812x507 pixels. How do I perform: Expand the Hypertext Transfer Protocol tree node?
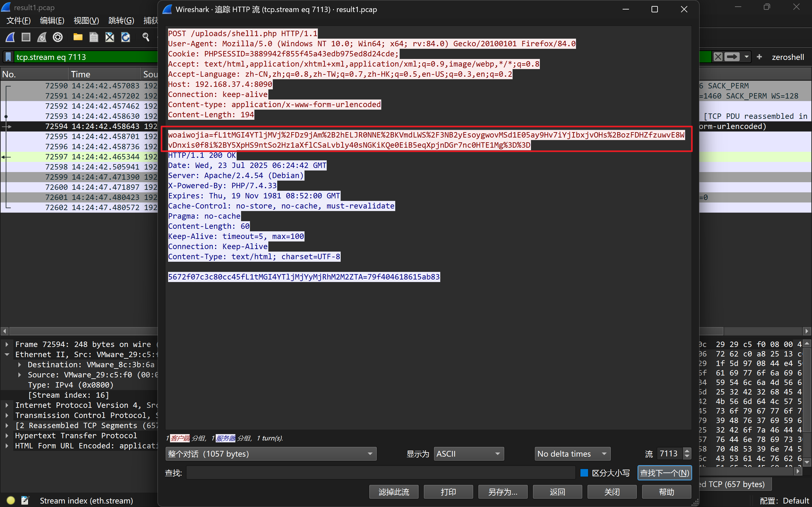pyautogui.click(x=7, y=436)
